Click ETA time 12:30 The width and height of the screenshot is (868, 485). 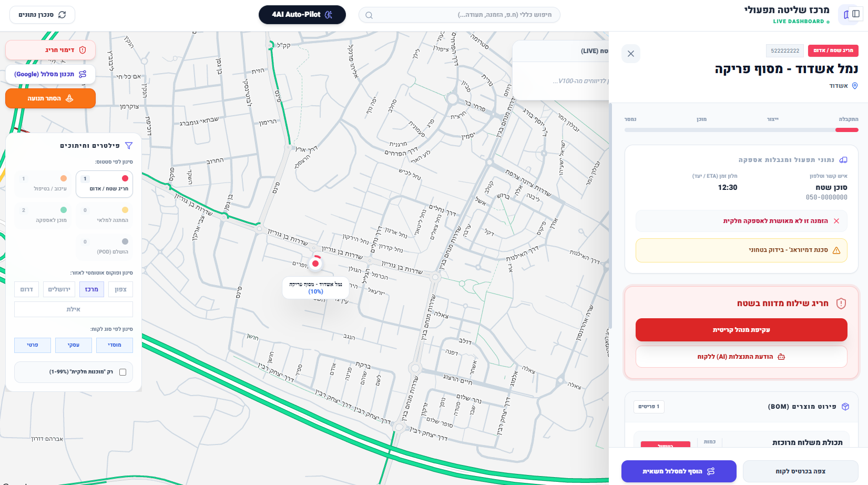[x=728, y=187]
